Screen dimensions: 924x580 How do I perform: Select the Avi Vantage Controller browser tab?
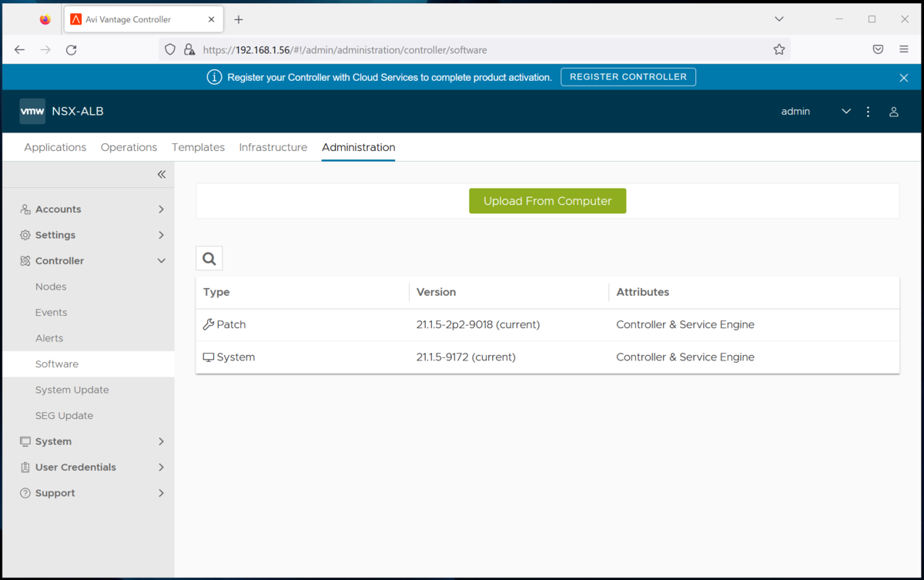pyautogui.click(x=143, y=19)
